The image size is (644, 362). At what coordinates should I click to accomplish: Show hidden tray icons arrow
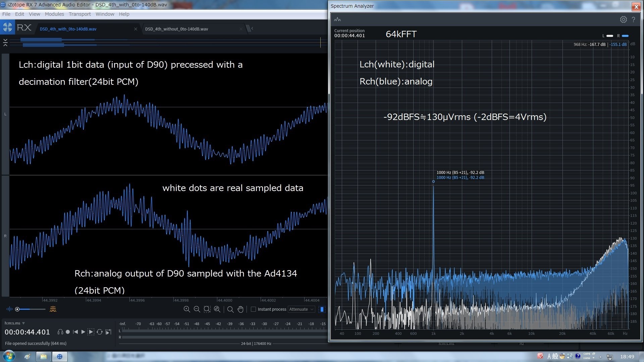(x=600, y=357)
